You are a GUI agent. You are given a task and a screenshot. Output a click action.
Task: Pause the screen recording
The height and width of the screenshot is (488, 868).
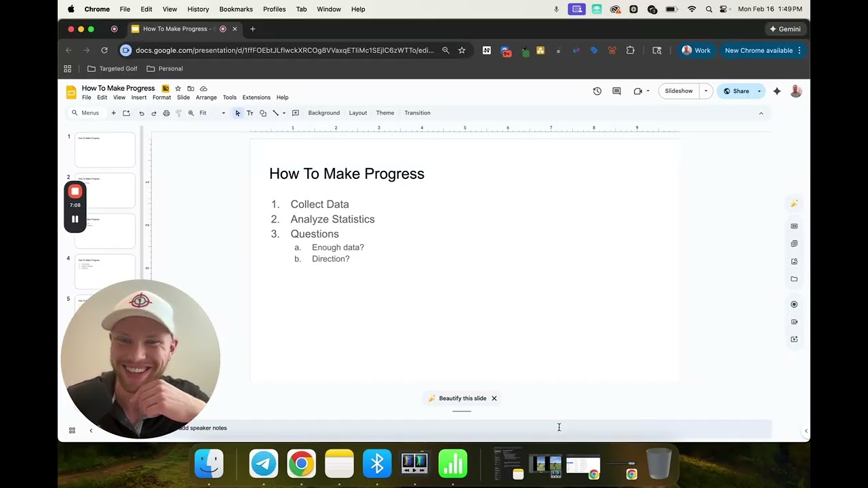pyautogui.click(x=75, y=219)
